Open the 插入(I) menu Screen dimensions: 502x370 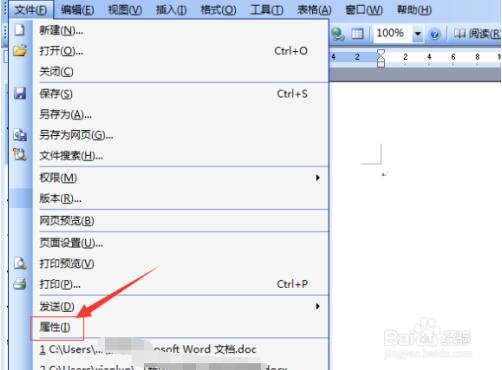(171, 10)
